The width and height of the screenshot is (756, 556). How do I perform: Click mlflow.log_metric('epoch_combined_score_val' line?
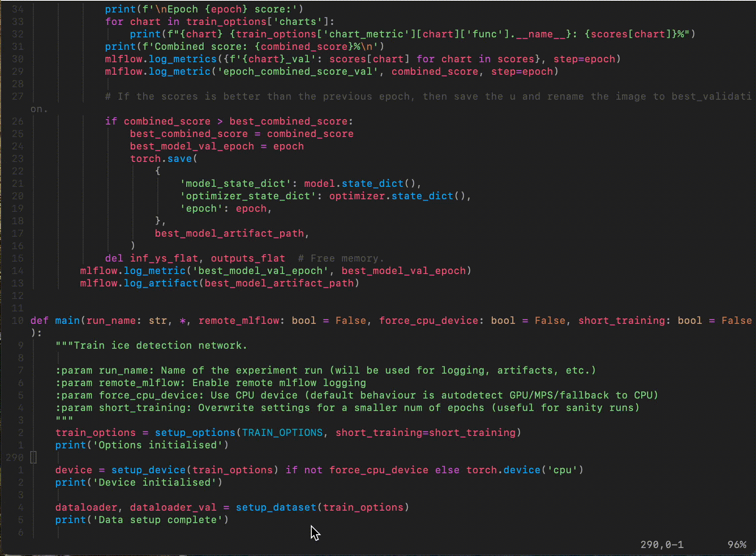(x=331, y=72)
